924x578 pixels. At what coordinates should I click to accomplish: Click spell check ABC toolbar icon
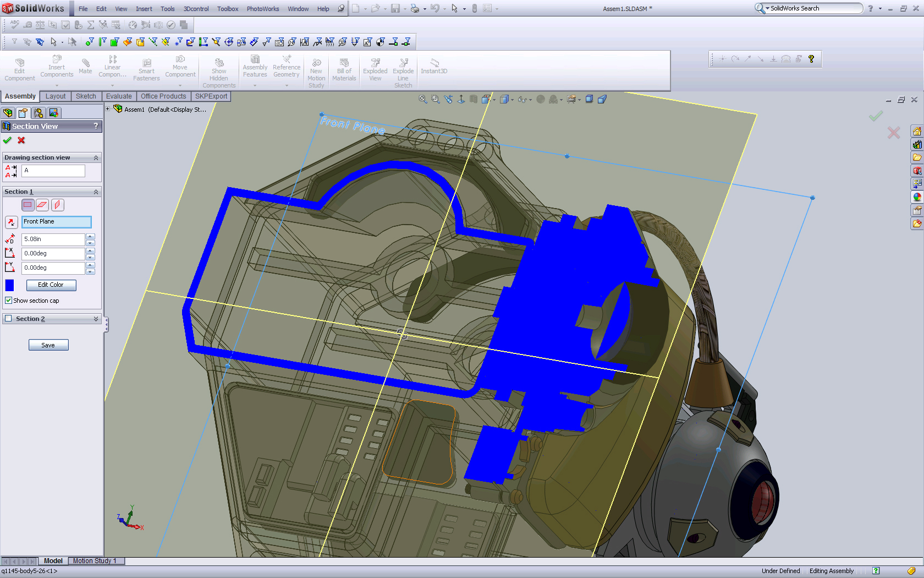click(15, 25)
